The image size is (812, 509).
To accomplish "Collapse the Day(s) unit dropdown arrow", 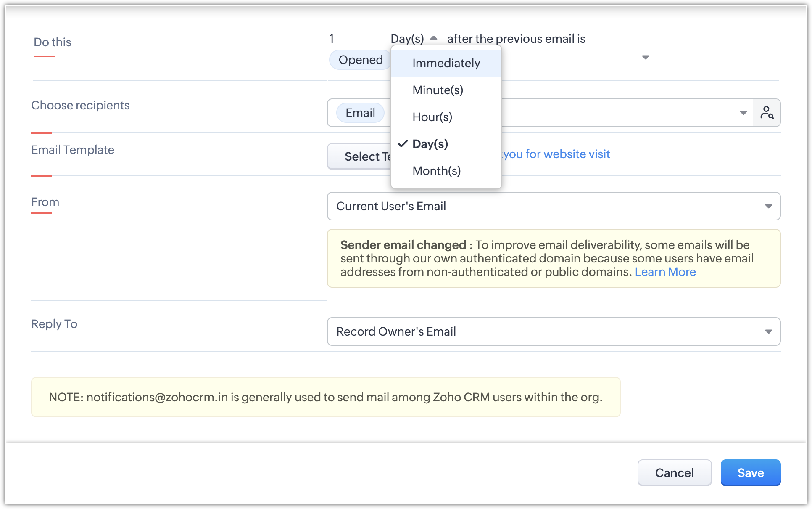I will pyautogui.click(x=434, y=38).
